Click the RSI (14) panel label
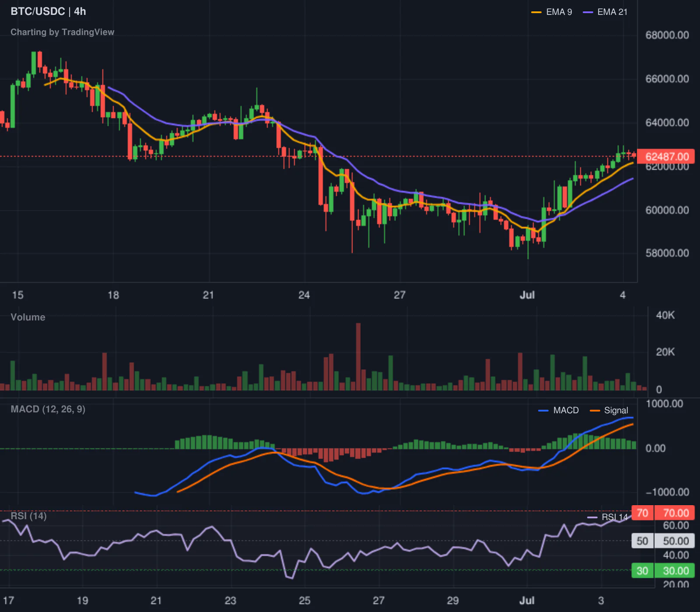Viewport: 700px width, 612px height. click(28, 516)
